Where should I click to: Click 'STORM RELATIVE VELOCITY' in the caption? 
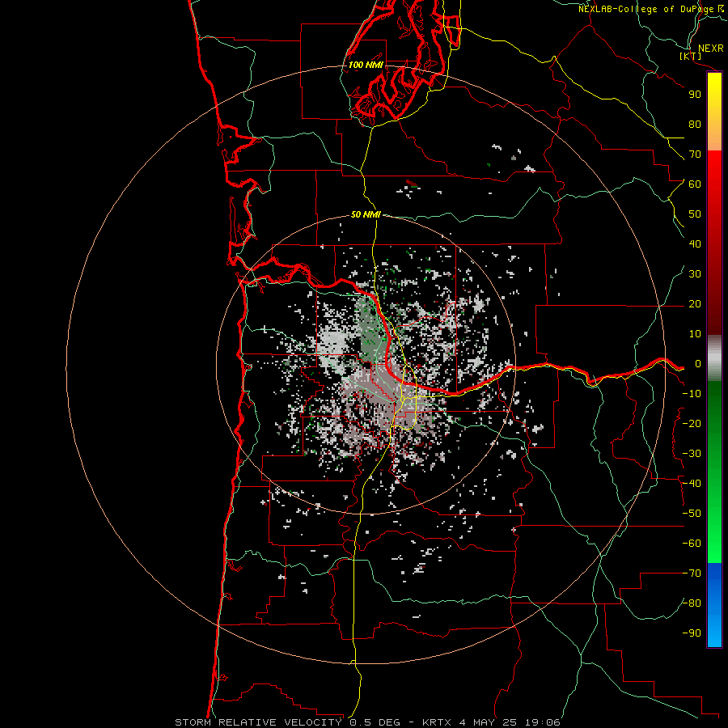[258, 722]
